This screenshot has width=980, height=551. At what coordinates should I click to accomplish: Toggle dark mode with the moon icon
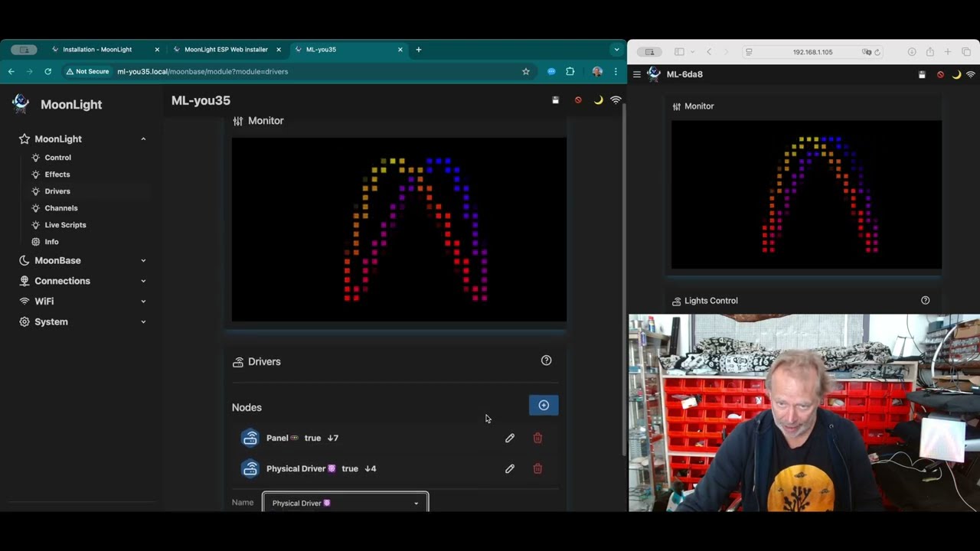(598, 100)
